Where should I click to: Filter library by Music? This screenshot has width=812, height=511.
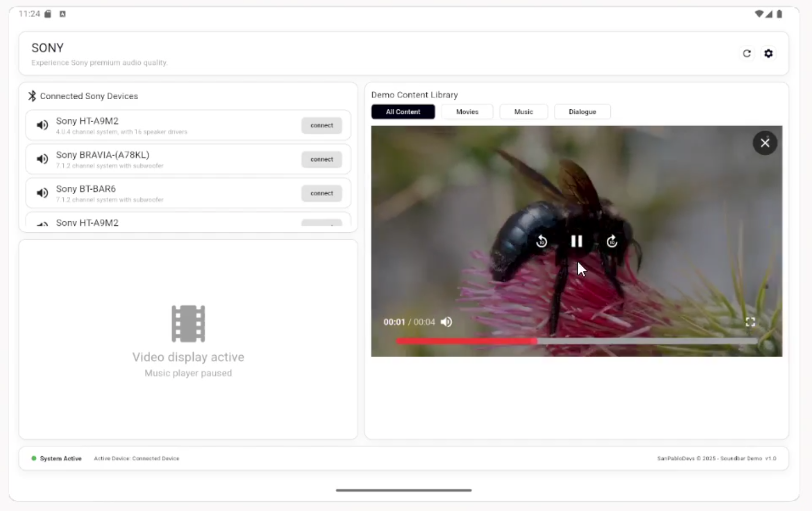coord(523,112)
